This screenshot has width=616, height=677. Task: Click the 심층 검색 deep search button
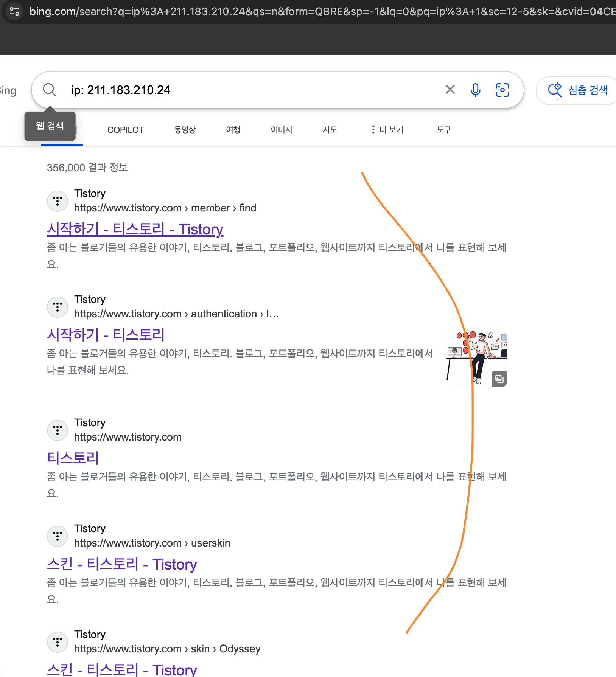point(577,90)
